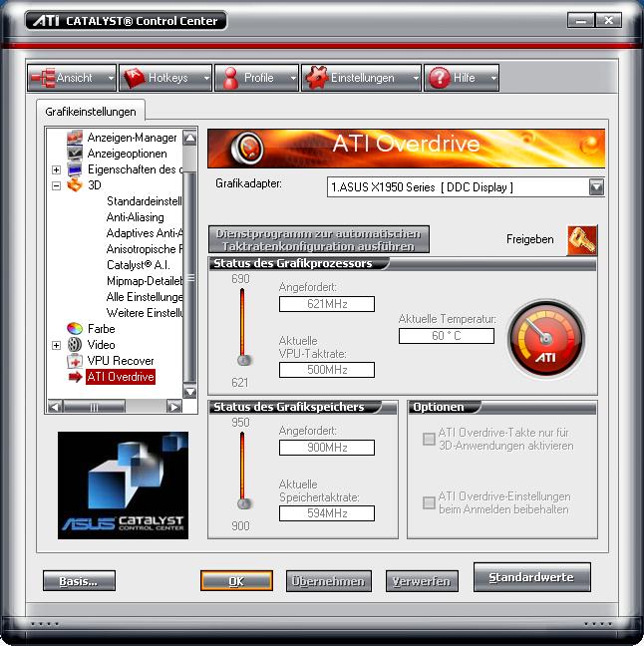
Task: Click the requested memory clock 900MHz field
Action: [327, 448]
